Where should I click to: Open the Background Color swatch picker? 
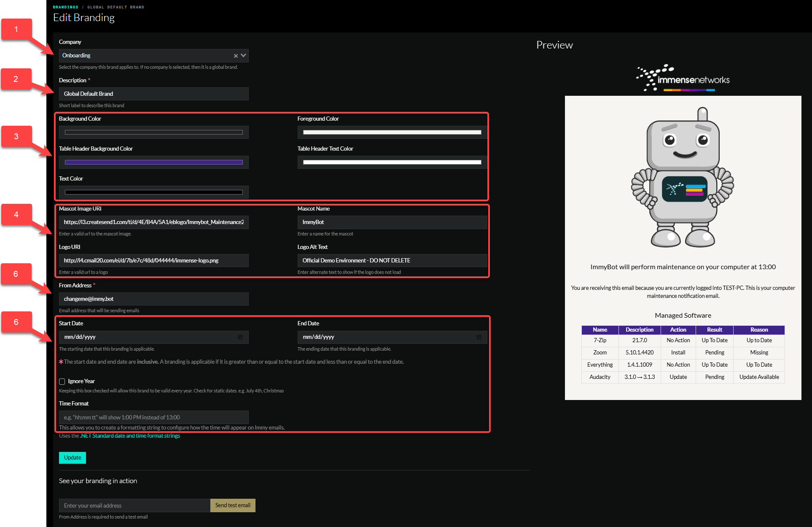coord(153,132)
